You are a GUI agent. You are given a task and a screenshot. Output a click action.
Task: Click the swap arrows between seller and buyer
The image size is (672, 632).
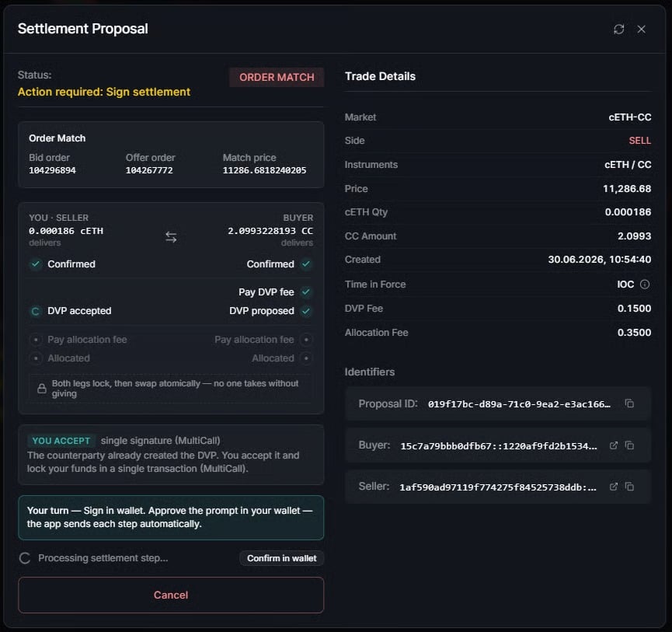(171, 236)
